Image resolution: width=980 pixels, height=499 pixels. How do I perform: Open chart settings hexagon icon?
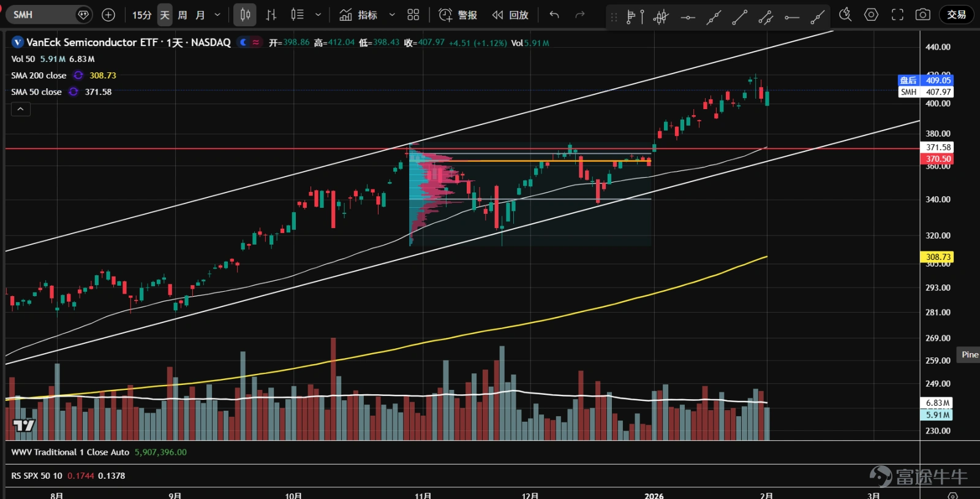(x=871, y=15)
